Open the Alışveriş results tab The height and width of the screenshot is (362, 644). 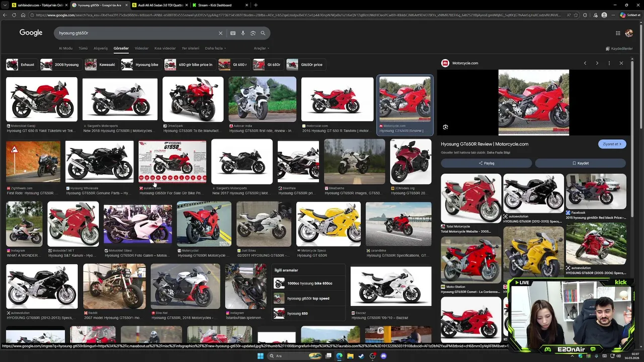click(x=101, y=48)
